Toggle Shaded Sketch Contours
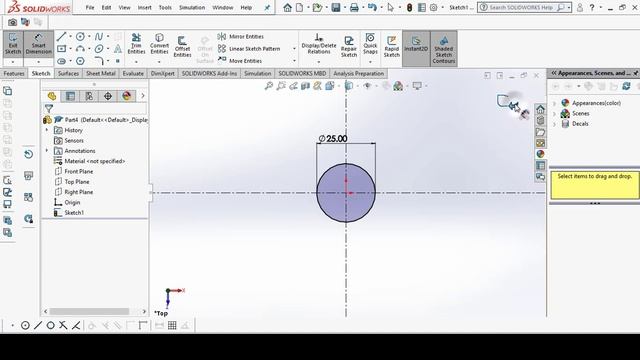This screenshot has width=640, height=360. pos(444,48)
